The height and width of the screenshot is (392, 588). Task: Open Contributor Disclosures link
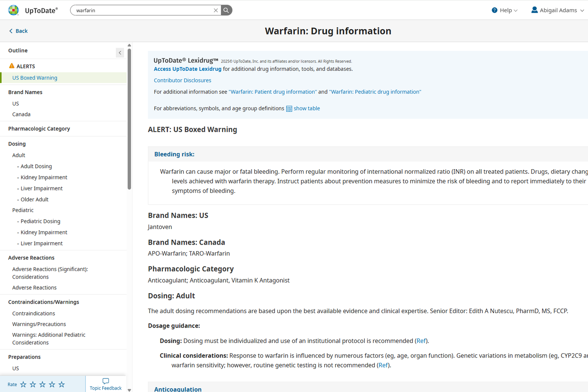coord(183,80)
